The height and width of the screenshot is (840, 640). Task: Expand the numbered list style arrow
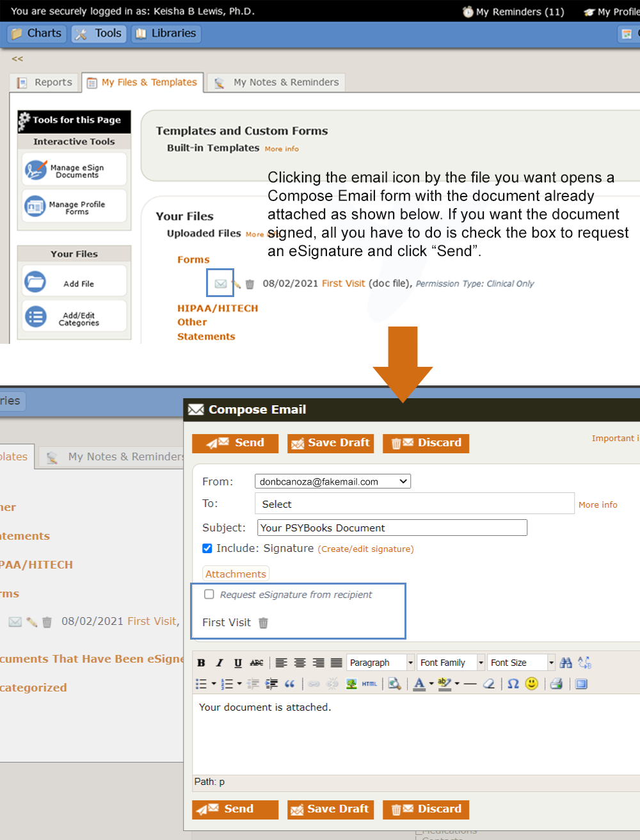click(239, 684)
